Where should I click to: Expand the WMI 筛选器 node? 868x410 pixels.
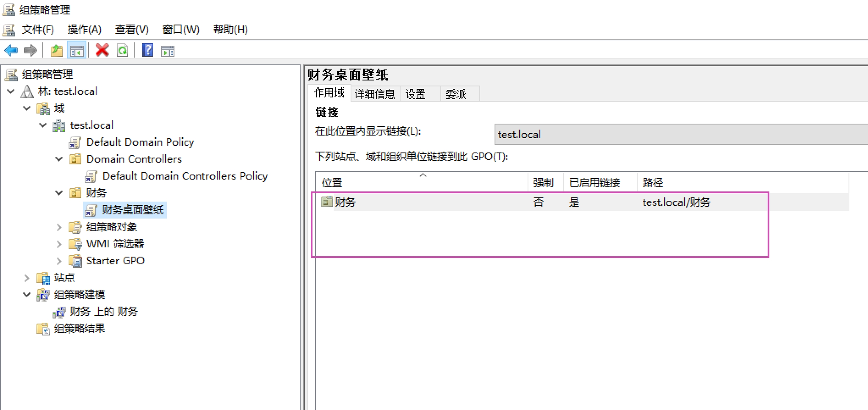pyautogui.click(x=59, y=244)
